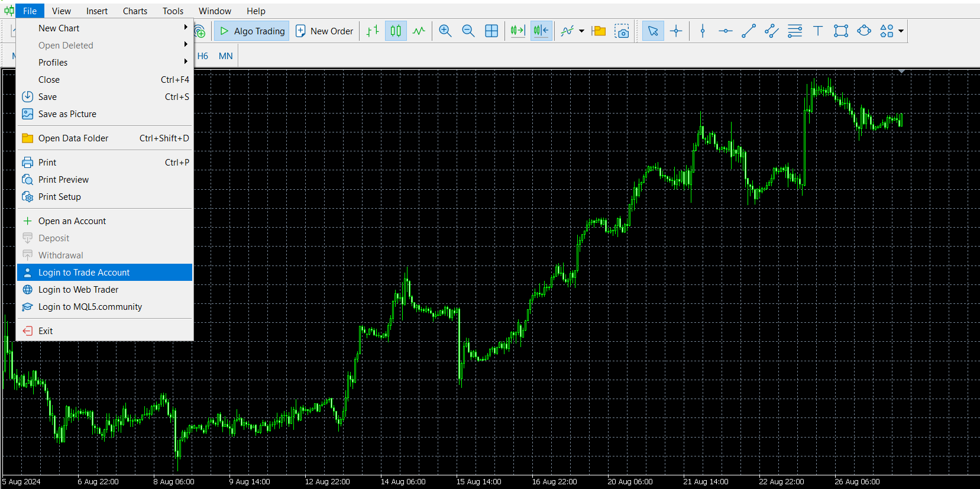
Task: Select Save as Picture from File menu
Action: click(67, 114)
